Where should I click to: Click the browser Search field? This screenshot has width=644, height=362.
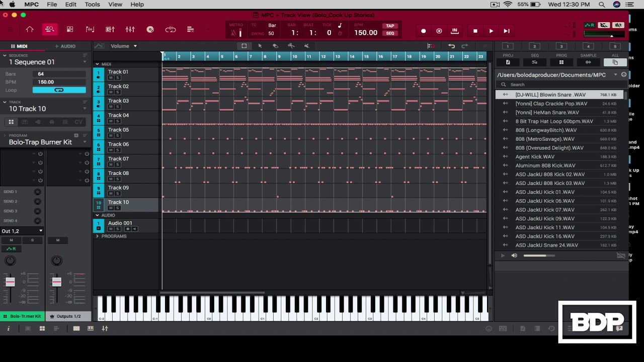(x=561, y=84)
